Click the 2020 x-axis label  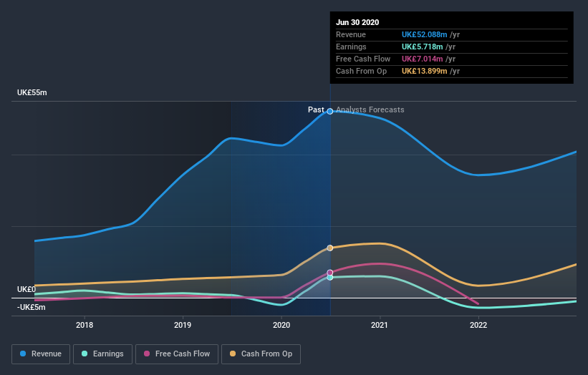(x=281, y=325)
